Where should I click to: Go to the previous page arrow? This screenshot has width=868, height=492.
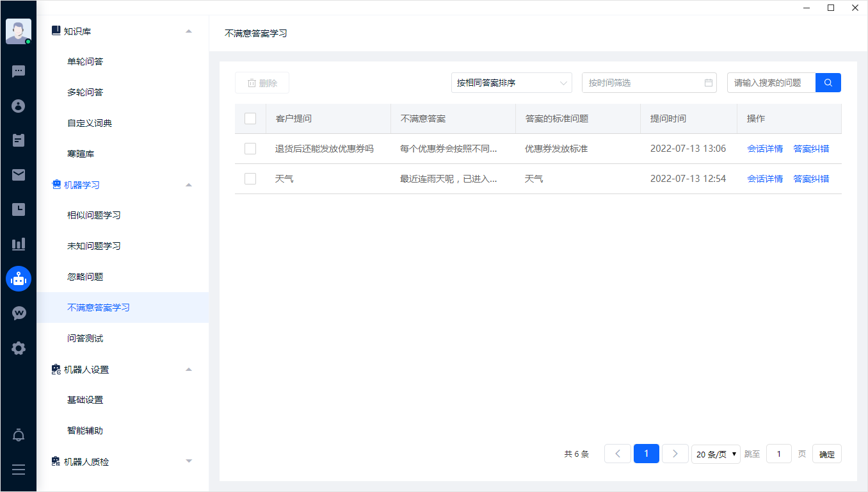click(618, 454)
